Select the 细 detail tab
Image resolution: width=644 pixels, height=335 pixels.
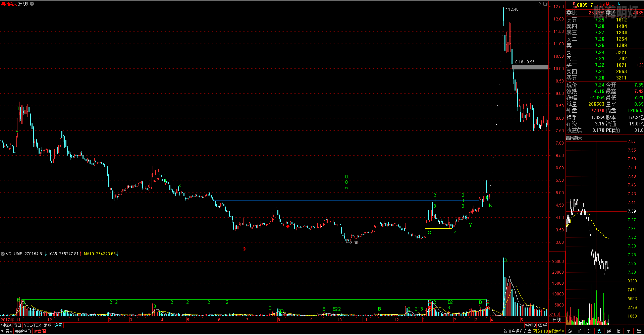tap(590, 331)
